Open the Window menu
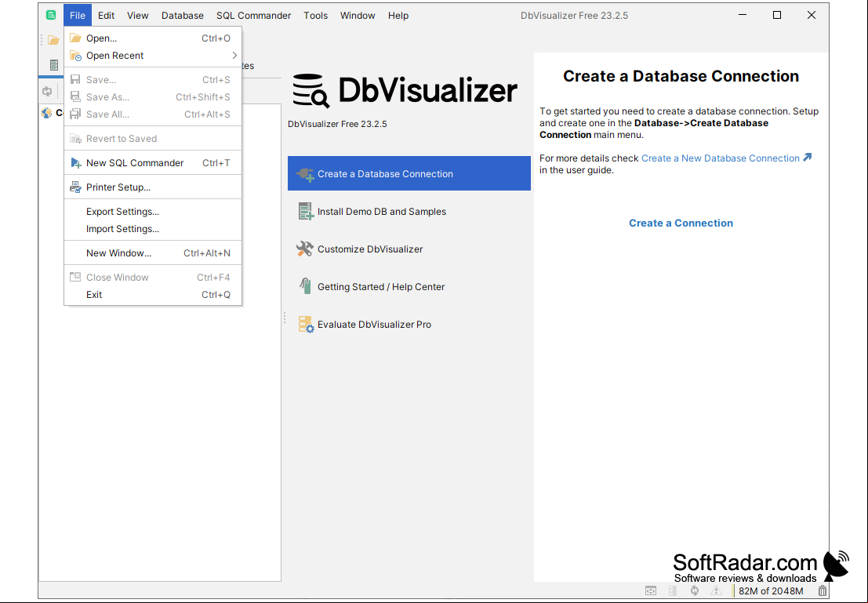Screen dimensions: 868x603 click(x=358, y=16)
